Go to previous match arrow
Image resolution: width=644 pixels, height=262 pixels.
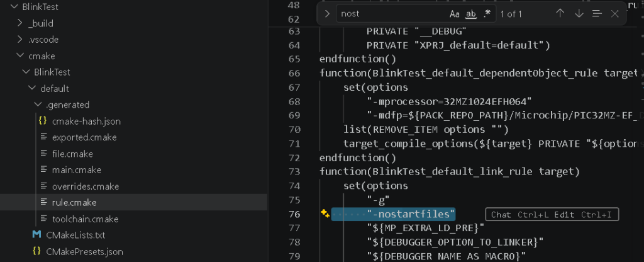[560, 14]
